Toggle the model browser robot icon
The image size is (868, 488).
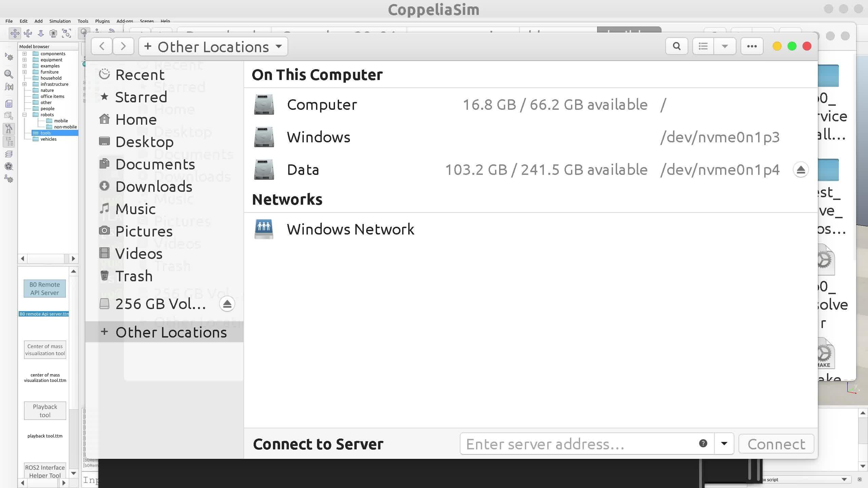(9, 129)
